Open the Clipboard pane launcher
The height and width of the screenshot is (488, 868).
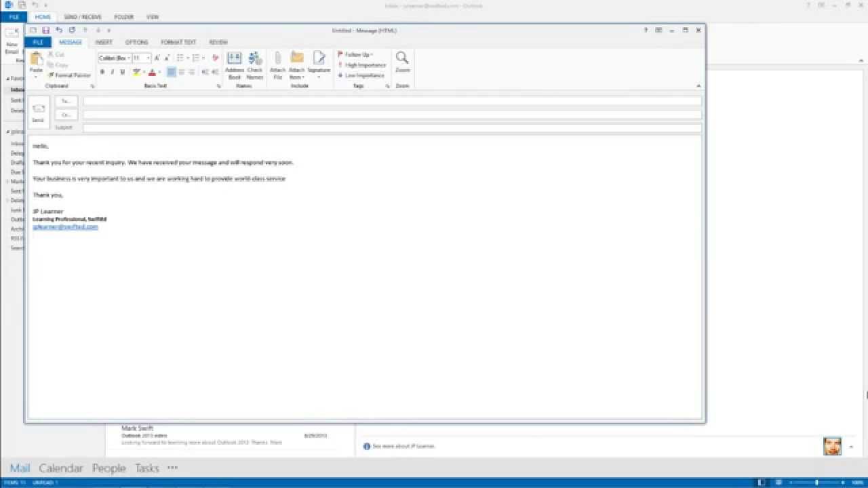coord(92,86)
